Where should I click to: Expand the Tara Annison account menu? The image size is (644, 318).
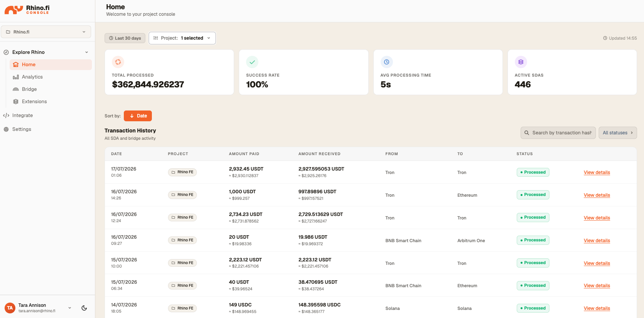(x=70, y=308)
